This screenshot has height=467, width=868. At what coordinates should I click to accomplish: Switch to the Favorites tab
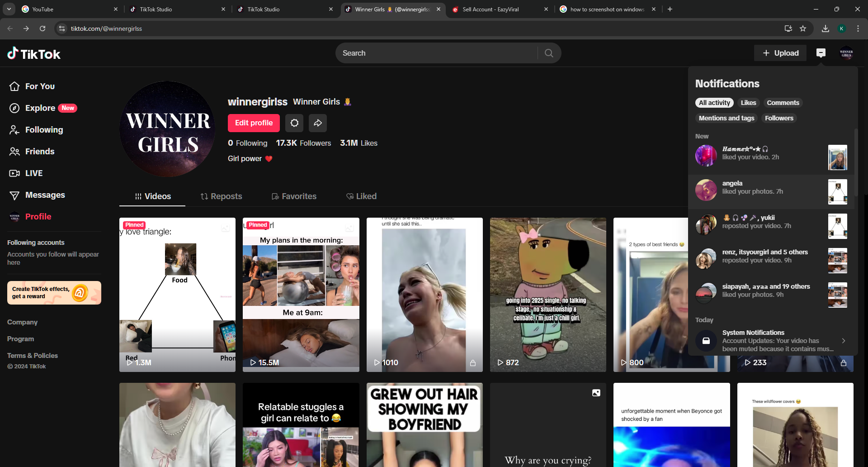click(x=294, y=196)
